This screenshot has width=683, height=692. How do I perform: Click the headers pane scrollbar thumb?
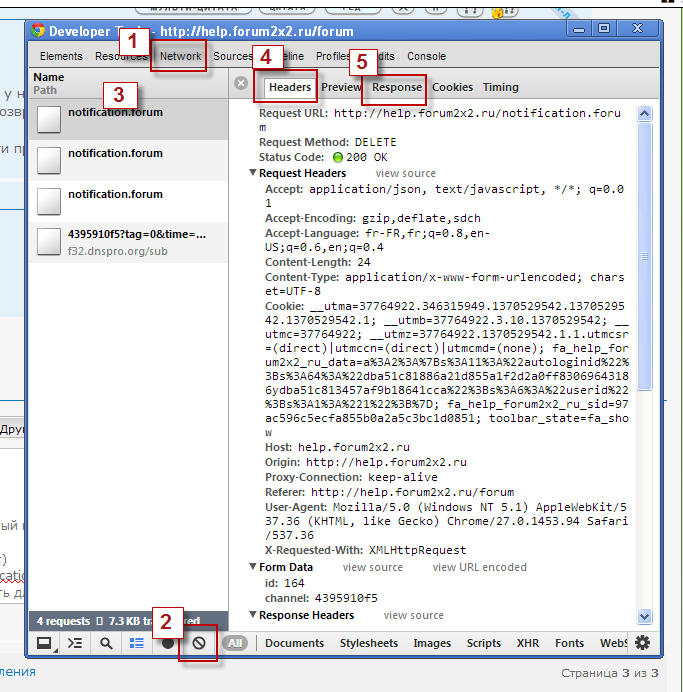point(645,256)
